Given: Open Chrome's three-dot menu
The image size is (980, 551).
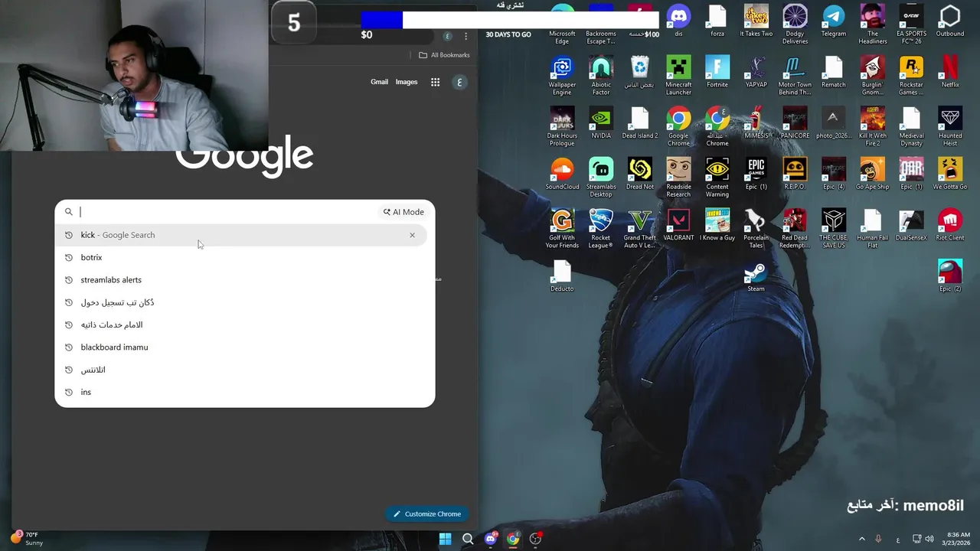Looking at the screenshot, I should pyautogui.click(x=465, y=36).
